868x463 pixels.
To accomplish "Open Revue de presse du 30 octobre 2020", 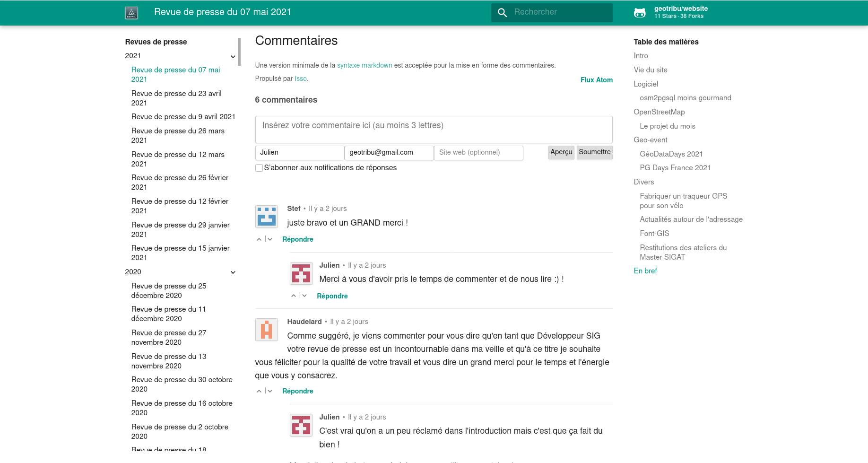I will coord(182,384).
